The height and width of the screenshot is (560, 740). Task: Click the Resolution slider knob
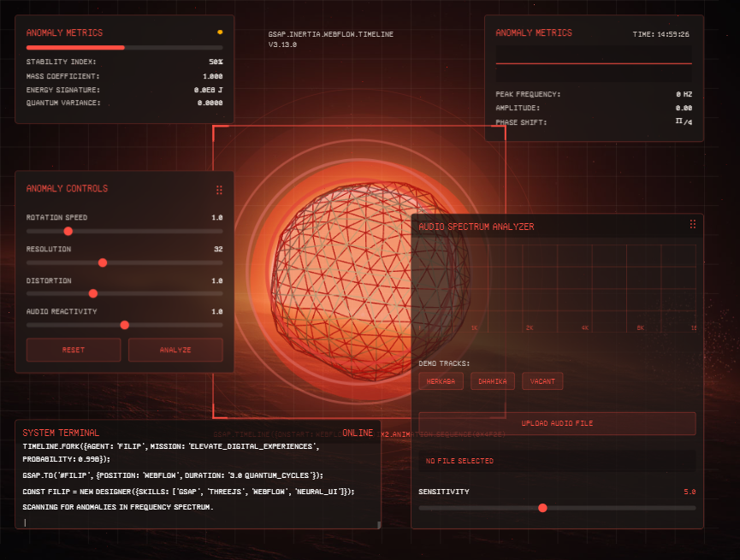pyautogui.click(x=103, y=262)
